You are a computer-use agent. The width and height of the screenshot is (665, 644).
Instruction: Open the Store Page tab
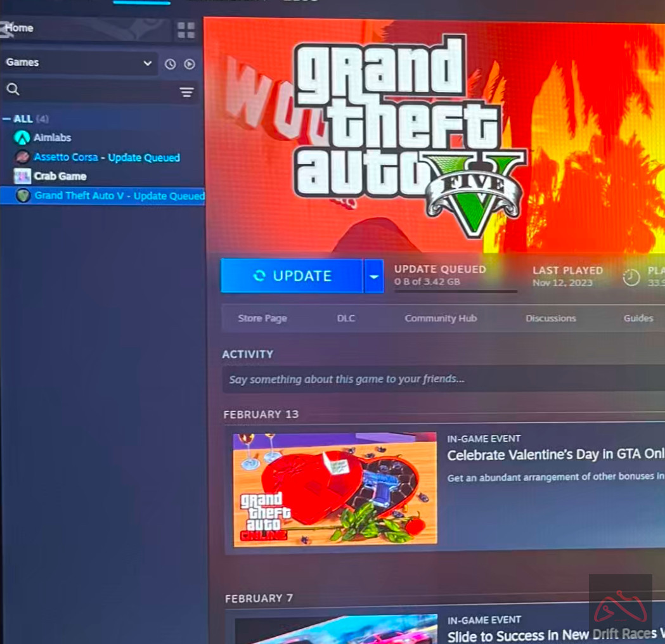pyautogui.click(x=262, y=318)
